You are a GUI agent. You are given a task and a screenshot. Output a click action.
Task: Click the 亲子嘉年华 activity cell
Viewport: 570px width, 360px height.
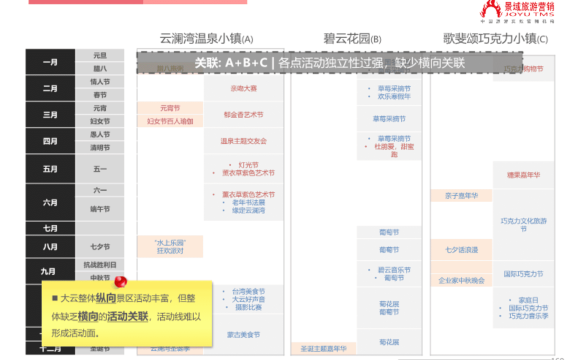click(x=461, y=196)
